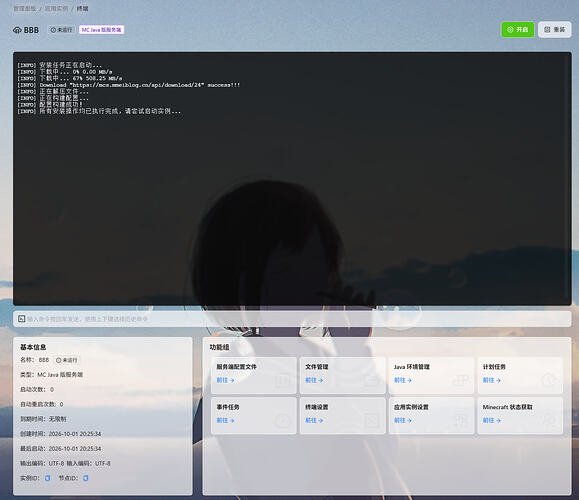
Task: Go to Minecraft 状态获取 via 前往 link
Action: pos(492,420)
